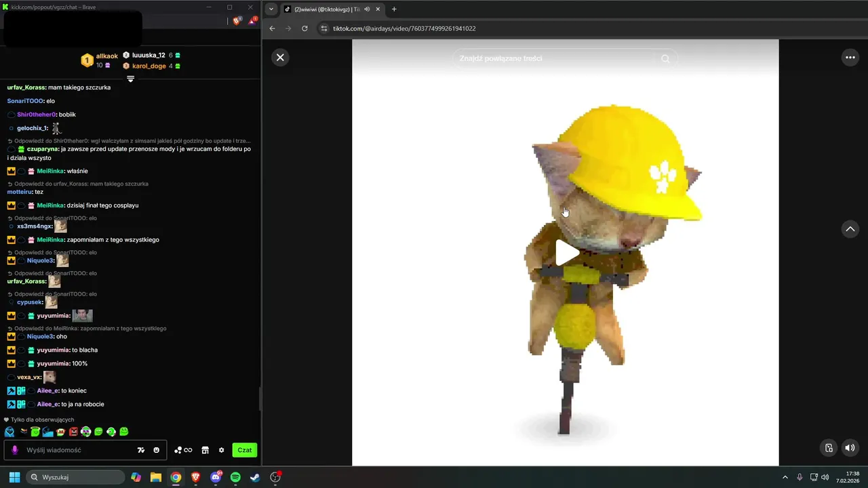This screenshot has width=868, height=488.
Task: Select the TikTok address bar URL
Action: coord(404,28)
